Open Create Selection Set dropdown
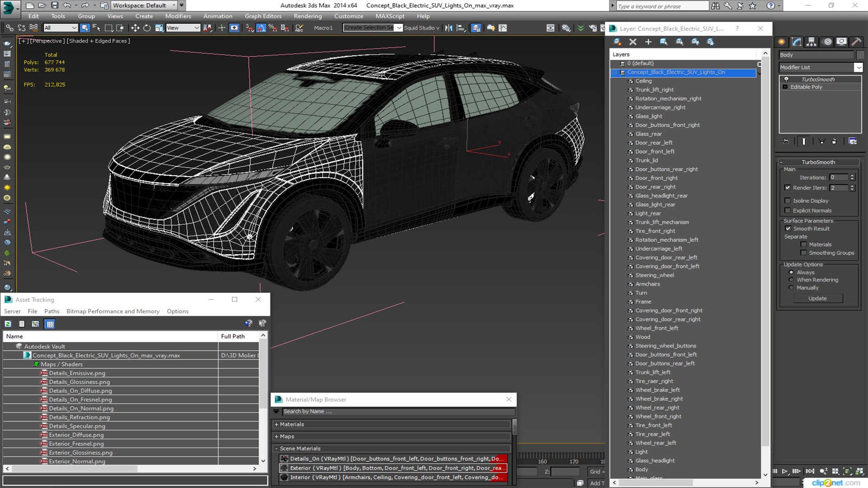The image size is (868, 488). coord(399,28)
